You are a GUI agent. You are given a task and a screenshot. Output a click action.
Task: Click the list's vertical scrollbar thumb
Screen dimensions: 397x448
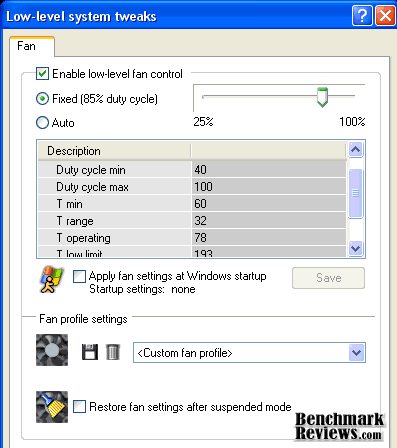tap(356, 193)
